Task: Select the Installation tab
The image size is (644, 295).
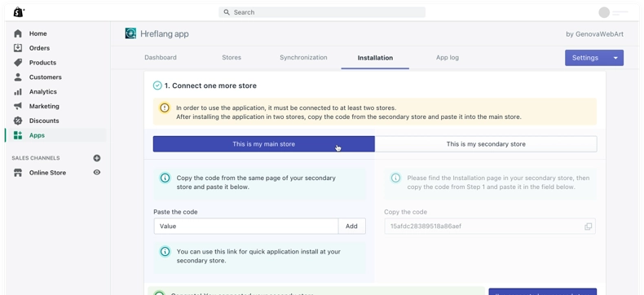Action: [x=375, y=58]
